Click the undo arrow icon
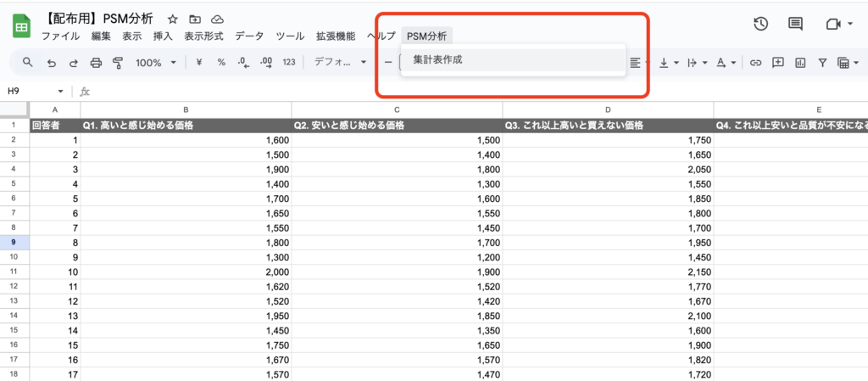Image resolution: width=868 pixels, height=381 pixels. (x=52, y=63)
